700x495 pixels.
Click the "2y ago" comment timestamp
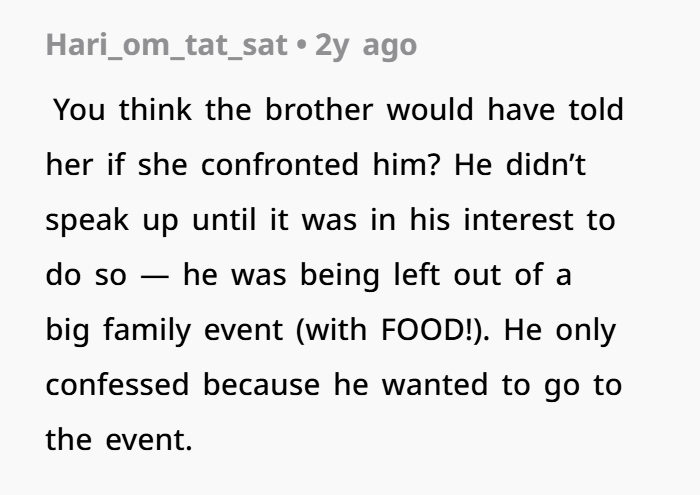(366, 47)
